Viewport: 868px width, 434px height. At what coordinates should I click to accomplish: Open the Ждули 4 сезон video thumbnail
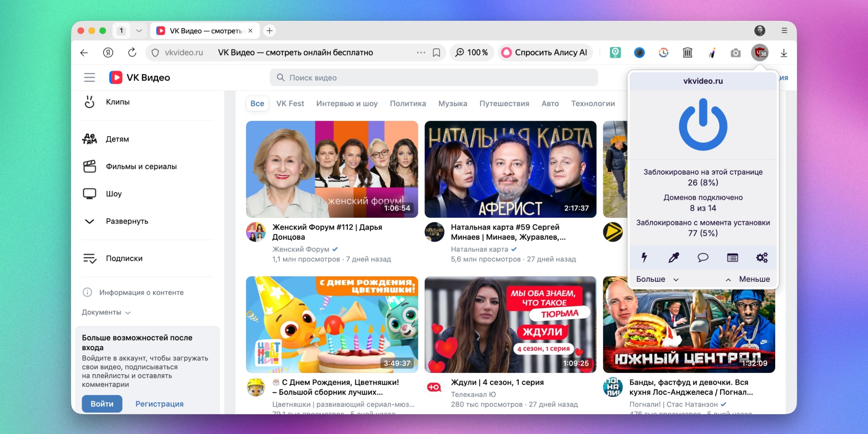click(x=510, y=324)
